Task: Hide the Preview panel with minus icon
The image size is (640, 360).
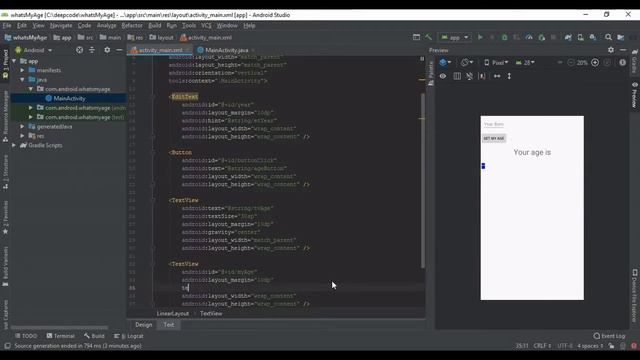Action: 623,50
